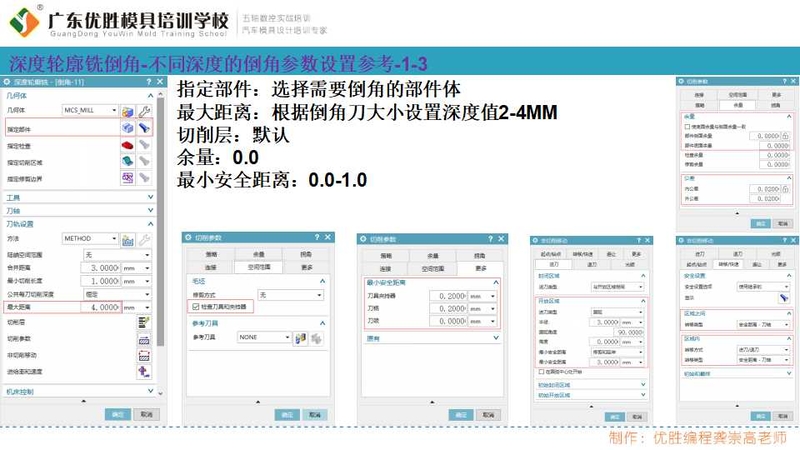Open the mm unit dropdown beside 最大距离
800x450 pixels.
(137, 308)
